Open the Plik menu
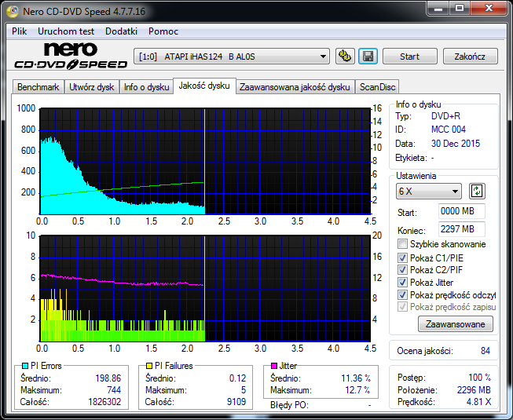Screen dimensions: 513x420 point(20,31)
